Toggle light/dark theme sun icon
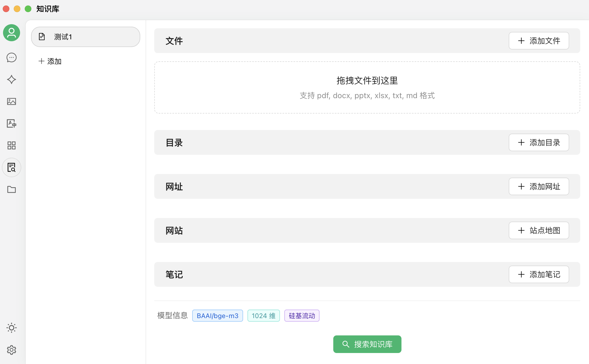589x364 pixels. pos(12,328)
